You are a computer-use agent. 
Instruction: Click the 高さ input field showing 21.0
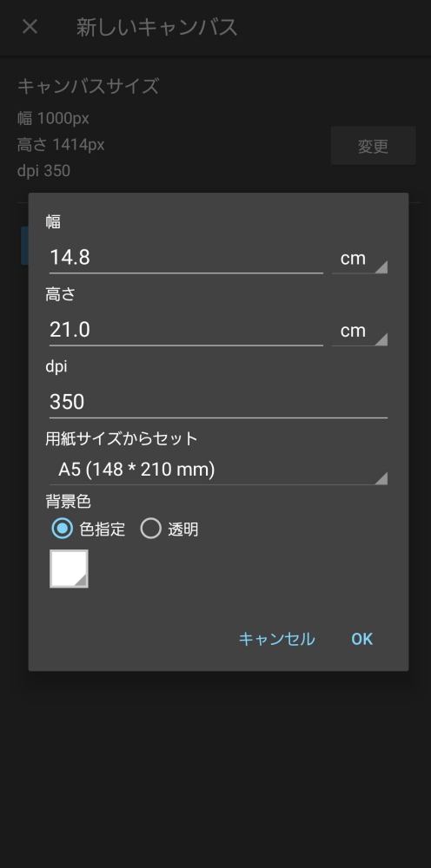pyautogui.click(x=186, y=330)
